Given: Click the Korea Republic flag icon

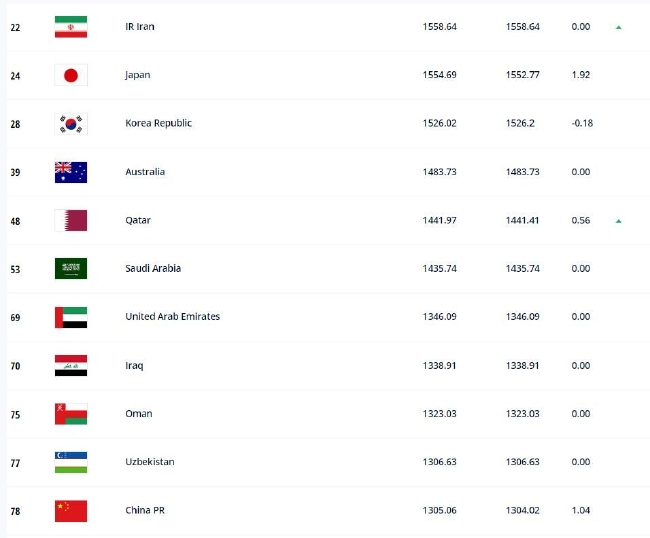Looking at the screenshot, I should coord(70,124).
